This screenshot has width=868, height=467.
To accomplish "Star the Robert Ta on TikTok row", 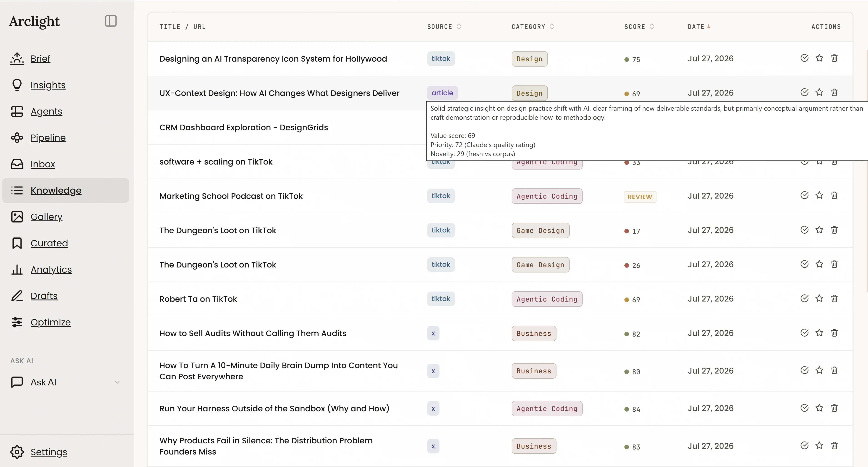I will [x=819, y=299].
